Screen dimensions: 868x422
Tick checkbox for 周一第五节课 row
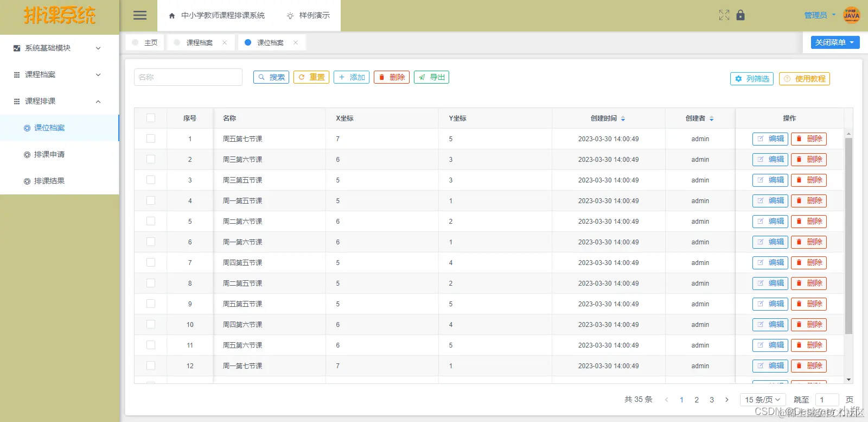[x=151, y=200]
